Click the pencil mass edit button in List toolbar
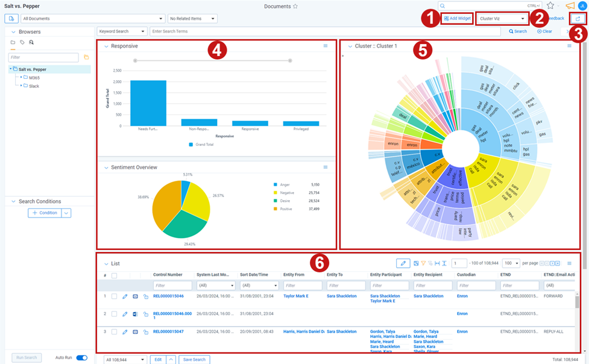The image size is (589, 364). click(x=403, y=263)
